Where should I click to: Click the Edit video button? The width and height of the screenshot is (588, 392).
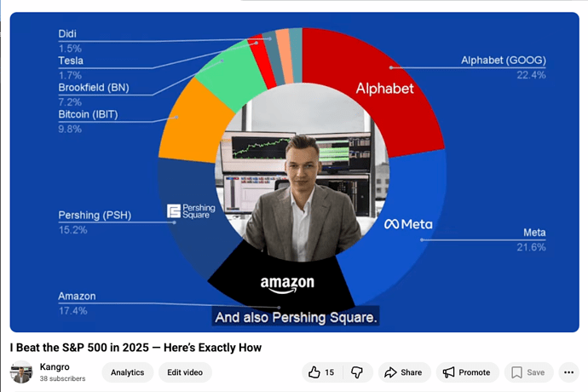pos(185,372)
